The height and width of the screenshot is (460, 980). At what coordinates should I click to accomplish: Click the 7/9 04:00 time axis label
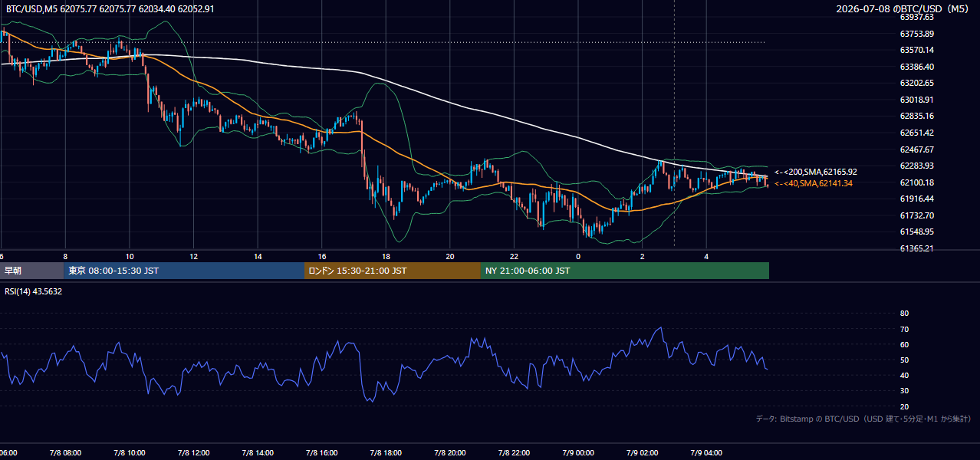pyautogui.click(x=706, y=453)
